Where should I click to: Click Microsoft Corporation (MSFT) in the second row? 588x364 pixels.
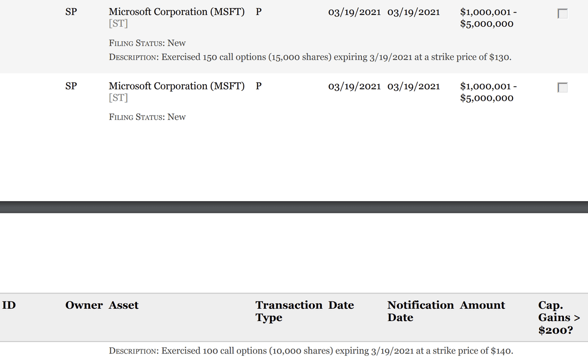click(176, 86)
